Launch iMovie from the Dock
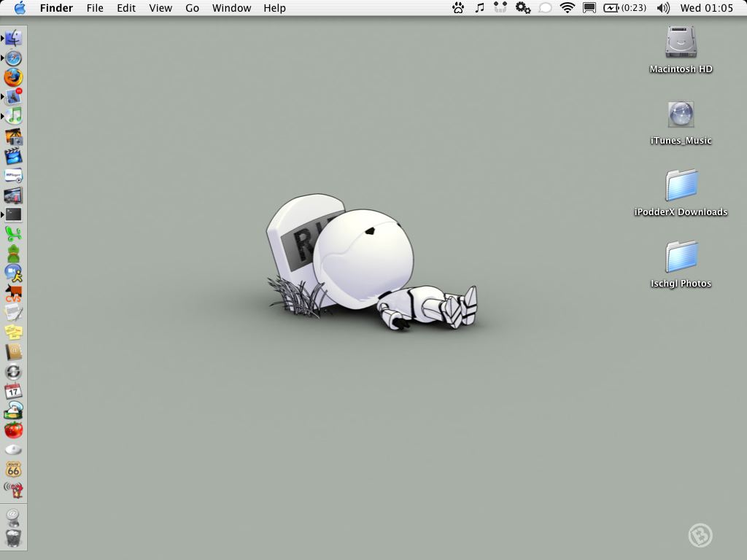The image size is (747, 560). (13, 155)
